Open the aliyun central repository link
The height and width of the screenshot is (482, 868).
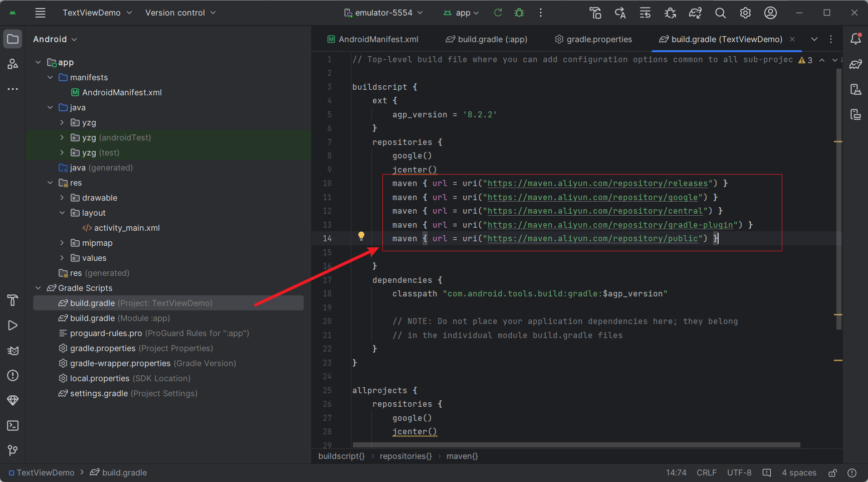595,211
